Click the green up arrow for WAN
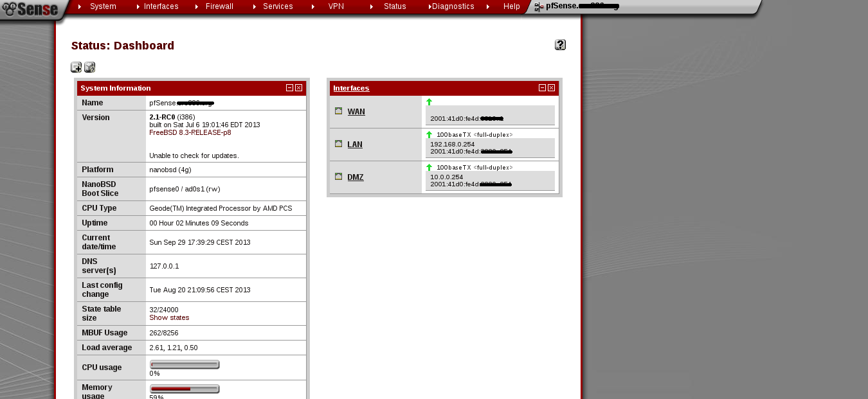This screenshot has width=868, height=399. coord(429,102)
